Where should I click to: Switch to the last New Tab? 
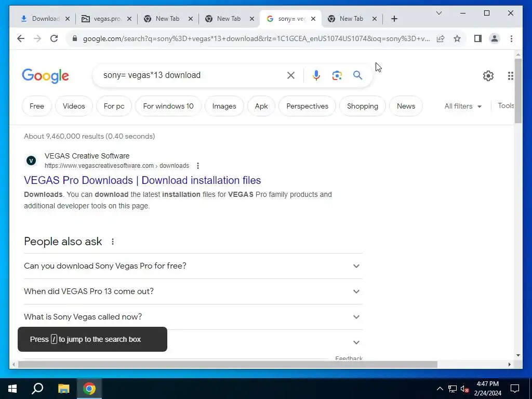346,19
